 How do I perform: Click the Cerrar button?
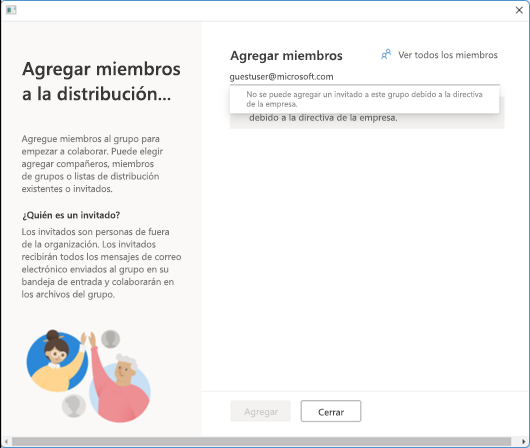pyautogui.click(x=331, y=411)
